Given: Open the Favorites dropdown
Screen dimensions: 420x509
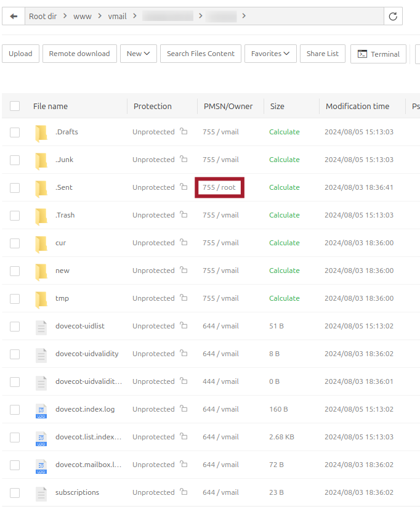Looking at the screenshot, I should 270,54.
